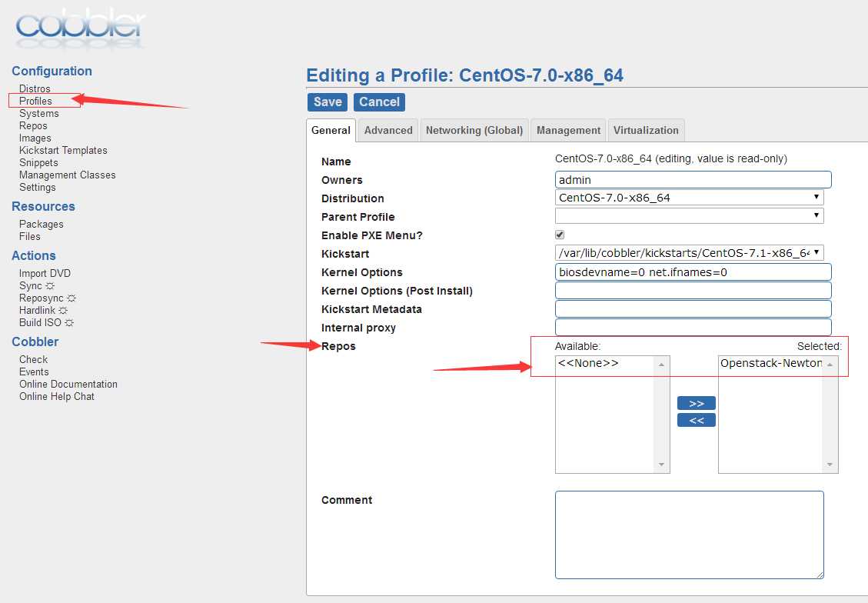Click the Kernel Options input field
Image resolution: width=868 pixels, height=603 pixels.
coord(693,272)
